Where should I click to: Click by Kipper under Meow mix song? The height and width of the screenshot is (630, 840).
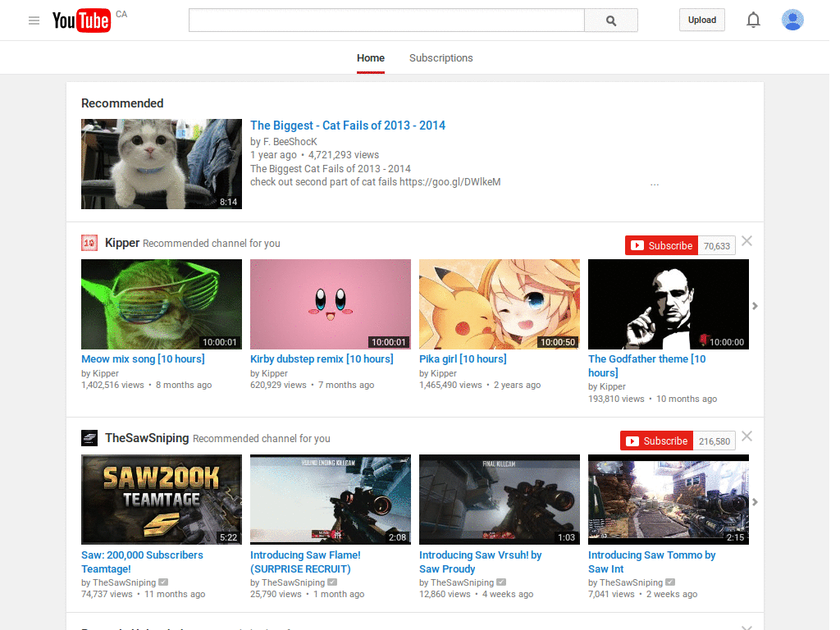[x=100, y=373]
